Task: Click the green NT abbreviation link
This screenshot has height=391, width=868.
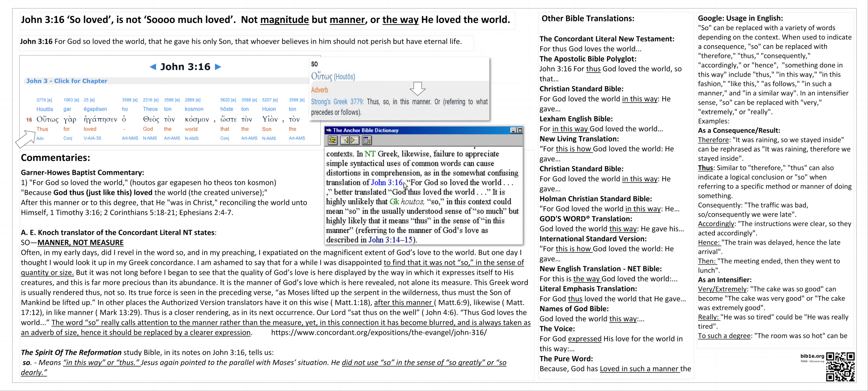Action: pos(370,154)
